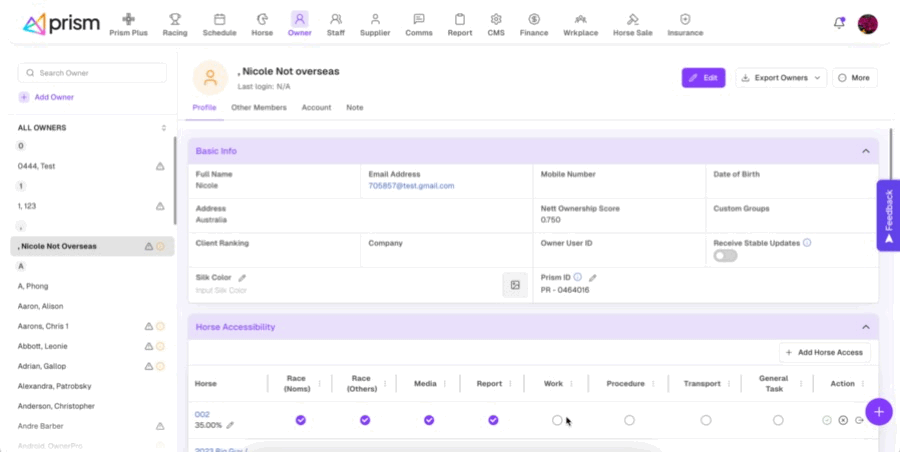The width and height of the screenshot is (900, 452).
Task: Click the Add Horse Access button
Action: (825, 353)
